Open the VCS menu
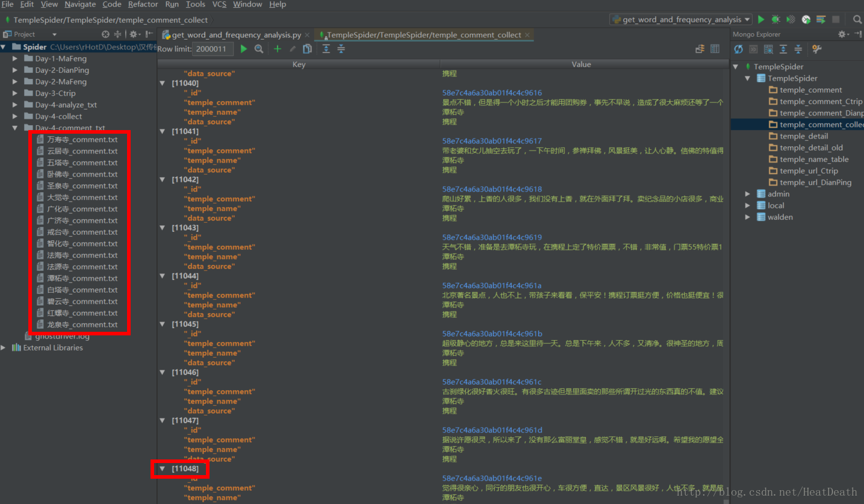 (x=219, y=4)
